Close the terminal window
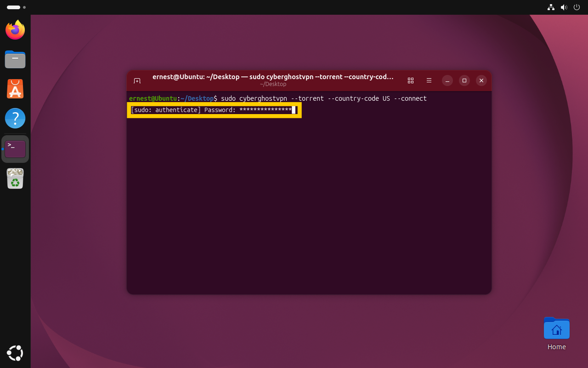588x368 pixels. point(481,80)
